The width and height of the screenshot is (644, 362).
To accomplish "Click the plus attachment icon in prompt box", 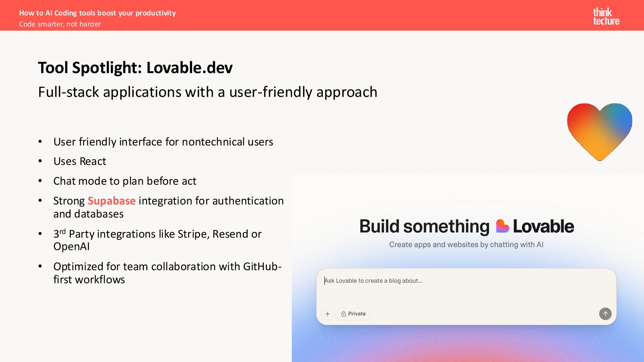I will click(327, 314).
